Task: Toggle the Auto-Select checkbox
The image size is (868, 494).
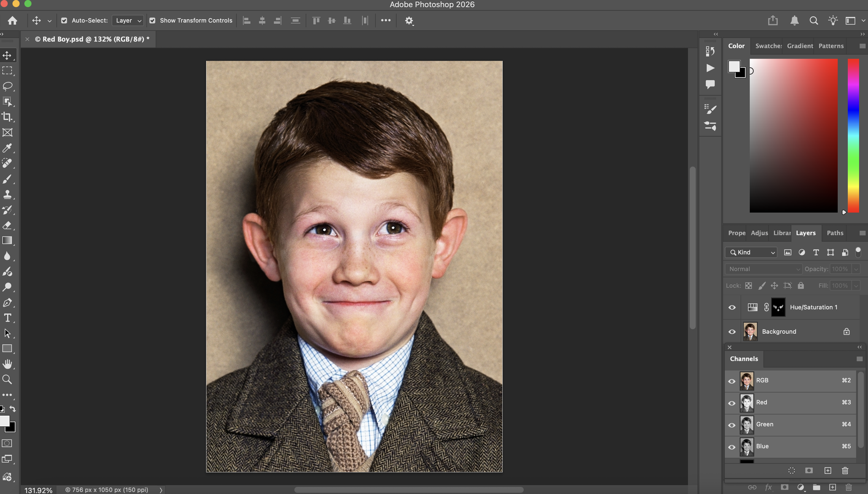Action: (x=64, y=21)
